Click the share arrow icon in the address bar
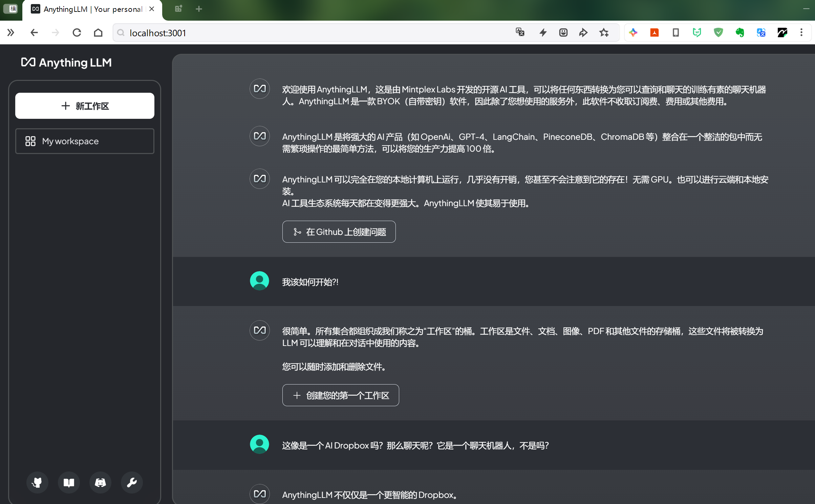Viewport: 815px width, 504px height. point(583,32)
